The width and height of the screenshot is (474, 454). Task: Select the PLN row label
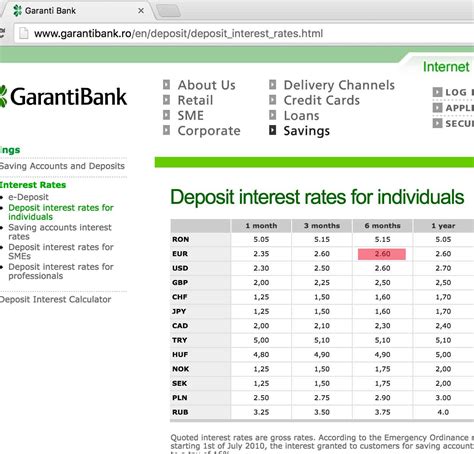coord(180,398)
